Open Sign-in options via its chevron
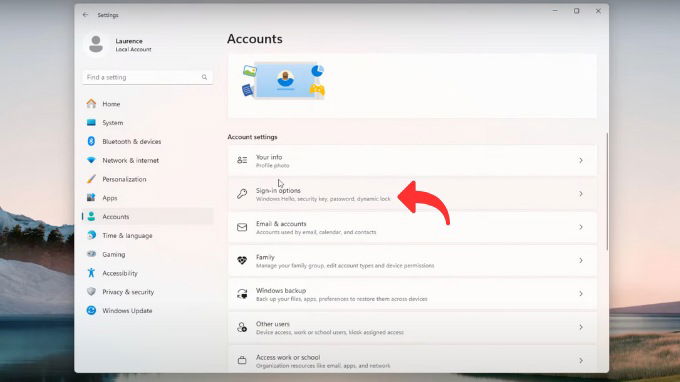The image size is (680, 382). point(581,194)
